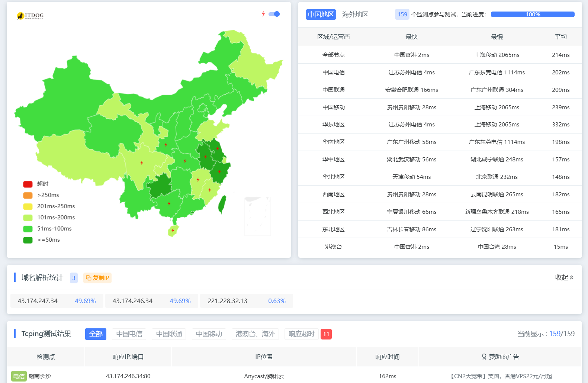Image resolution: width=588 pixels, height=383 pixels.
Task: Show only 响应超时 results
Action: [301, 334]
